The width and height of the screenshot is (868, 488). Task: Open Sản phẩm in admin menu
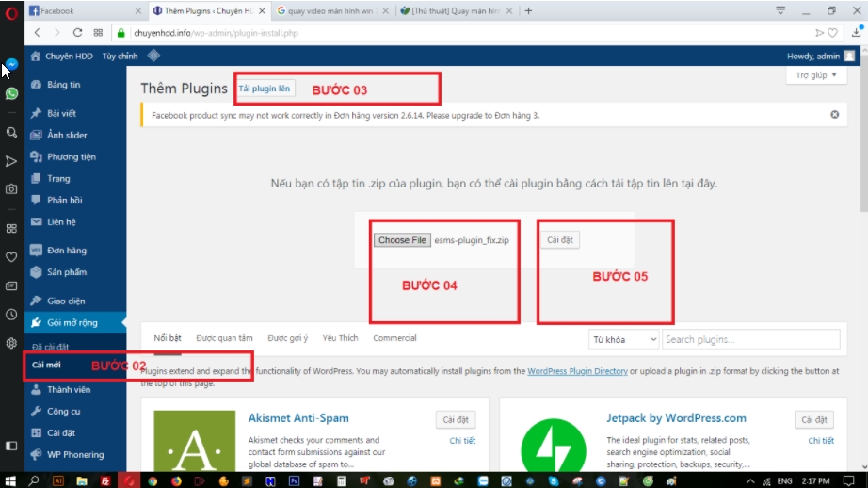coord(67,272)
